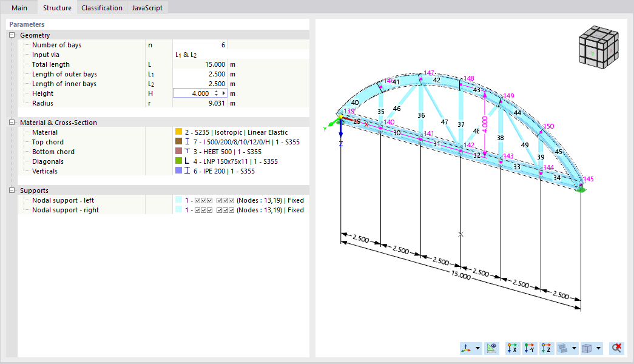This screenshot has height=364, width=634.
Task: Select Bottom chord section HEBT 500
Action: coord(228,152)
